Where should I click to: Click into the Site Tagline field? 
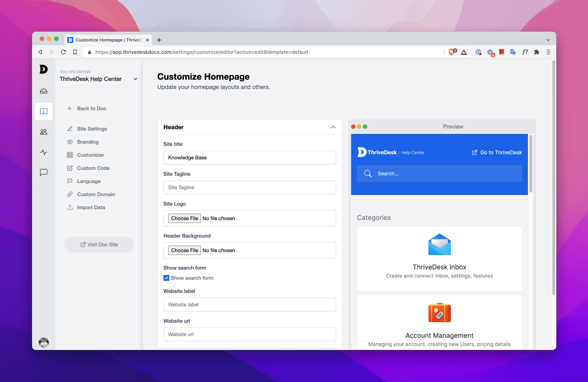pyautogui.click(x=250, y=187)
